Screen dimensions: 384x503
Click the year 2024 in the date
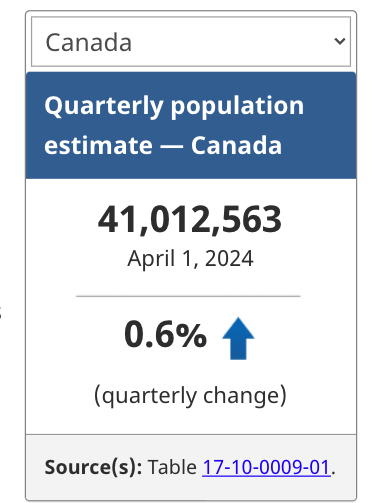[229, 259]
